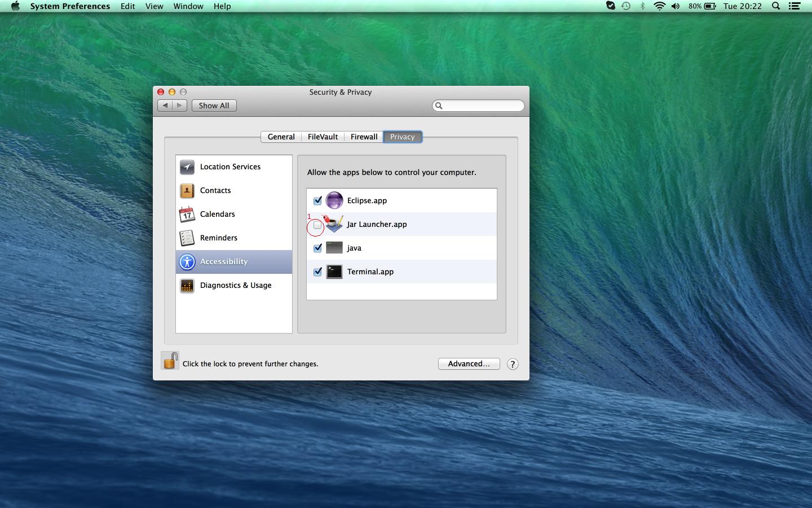Click the Contacts address book icon
The height and width of the screenshot is (508, 812).
pos(187,191)
